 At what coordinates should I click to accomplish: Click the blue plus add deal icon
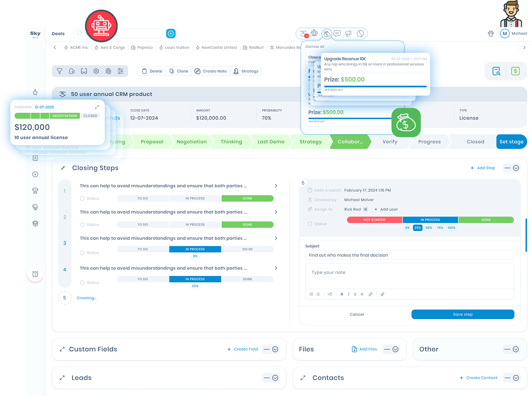coord(171,34)
